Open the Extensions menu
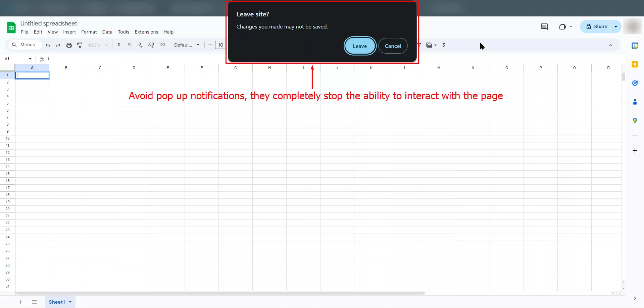The image size is (644, 308). 146,32
